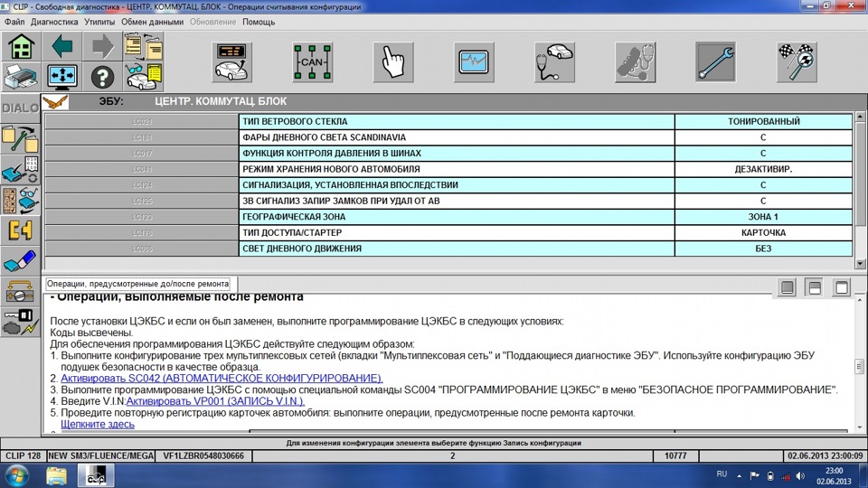The image size is (868, 488).
Task: Click the DIALOGYS sidebar button
Action: 21,108
